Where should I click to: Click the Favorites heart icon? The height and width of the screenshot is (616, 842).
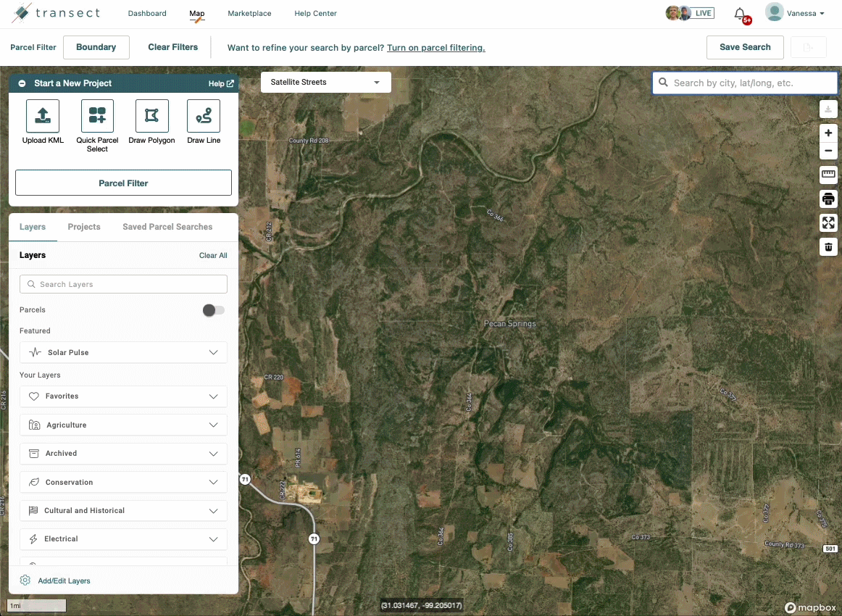click(x=34, y=396)
